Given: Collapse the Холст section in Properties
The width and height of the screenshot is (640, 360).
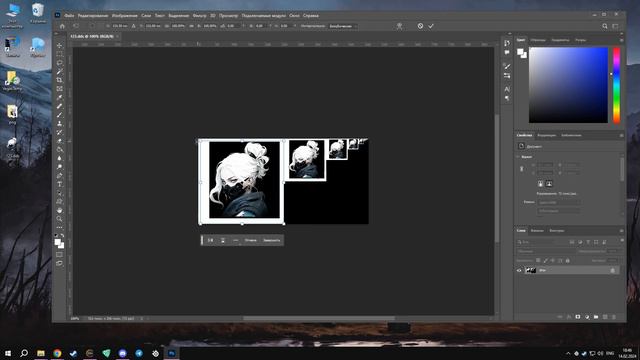Looking at the screenshot, I should (x=518, y=157).
